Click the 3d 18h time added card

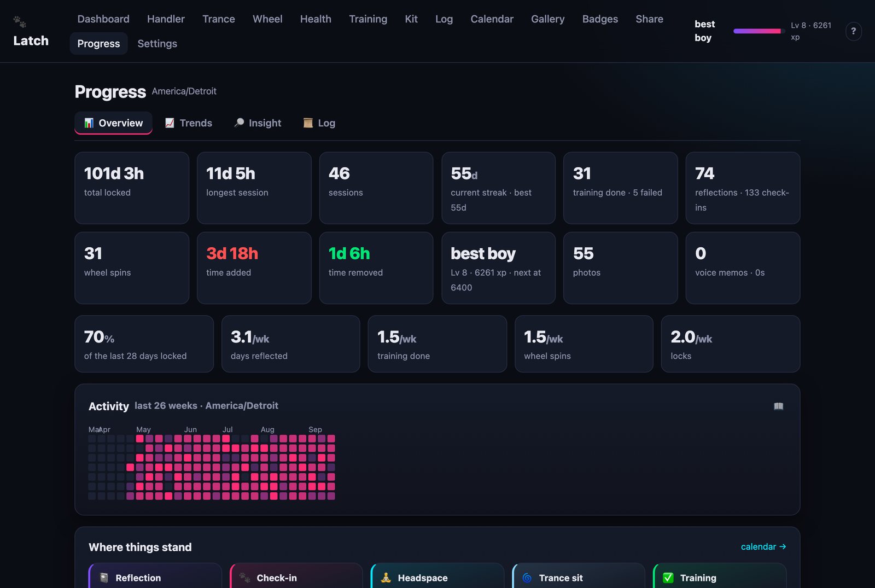[x=254, y=268]
